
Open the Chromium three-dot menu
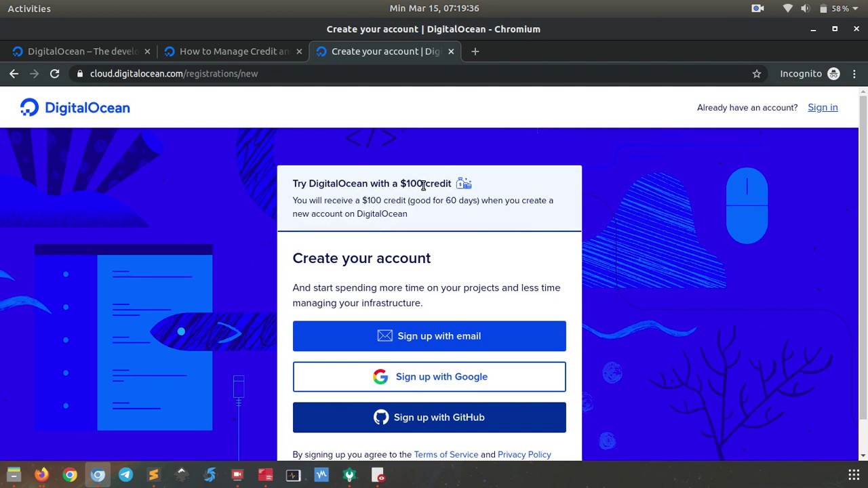[854, 74]
